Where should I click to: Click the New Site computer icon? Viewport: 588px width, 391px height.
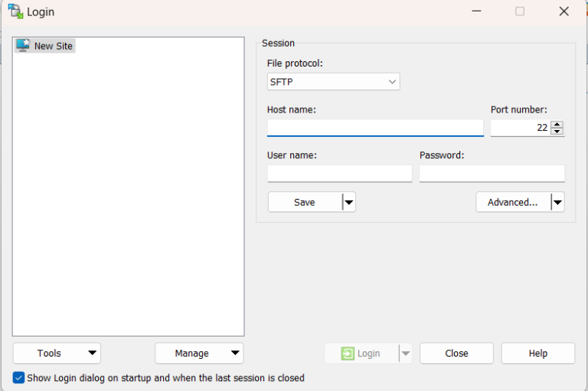pos(23,46)
